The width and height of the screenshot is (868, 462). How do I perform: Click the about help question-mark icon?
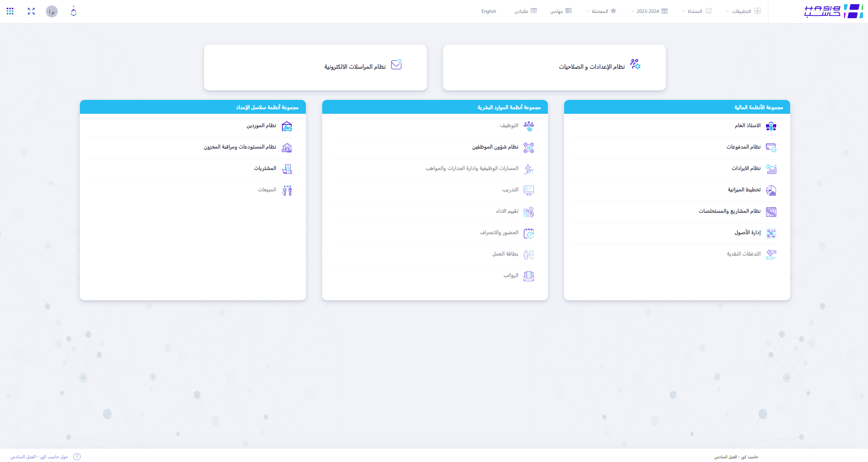click(77, 457)
